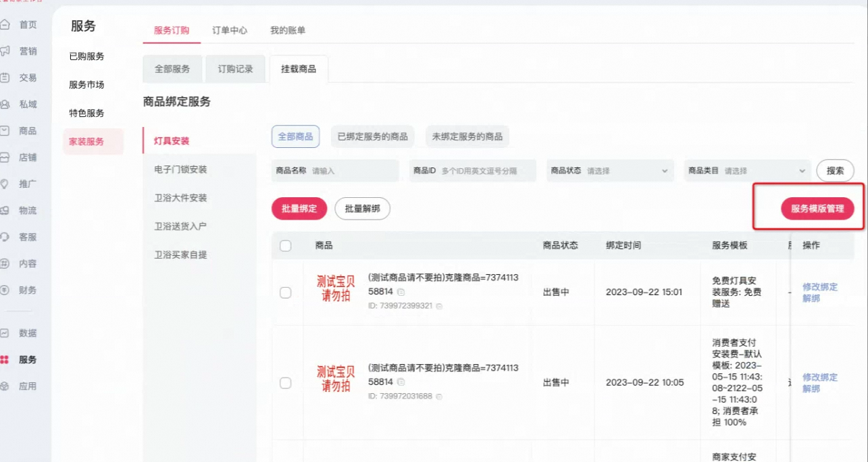The width and height of the screenshot is (868, 462).
Task: Click bind time 2023-09-22 10:05
Action: [x=644, y=382]
